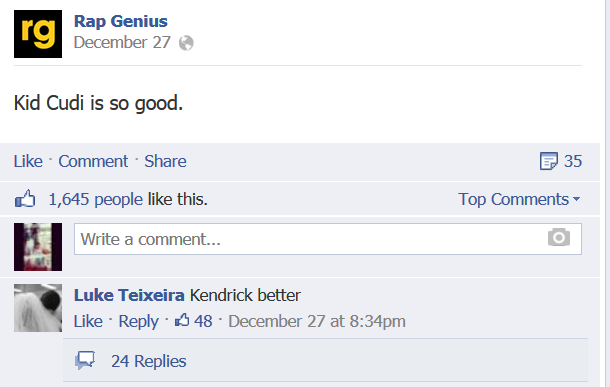Click the thumbs-up icon next to 48
Screen dimensions: 610x387
coord(182,320)
